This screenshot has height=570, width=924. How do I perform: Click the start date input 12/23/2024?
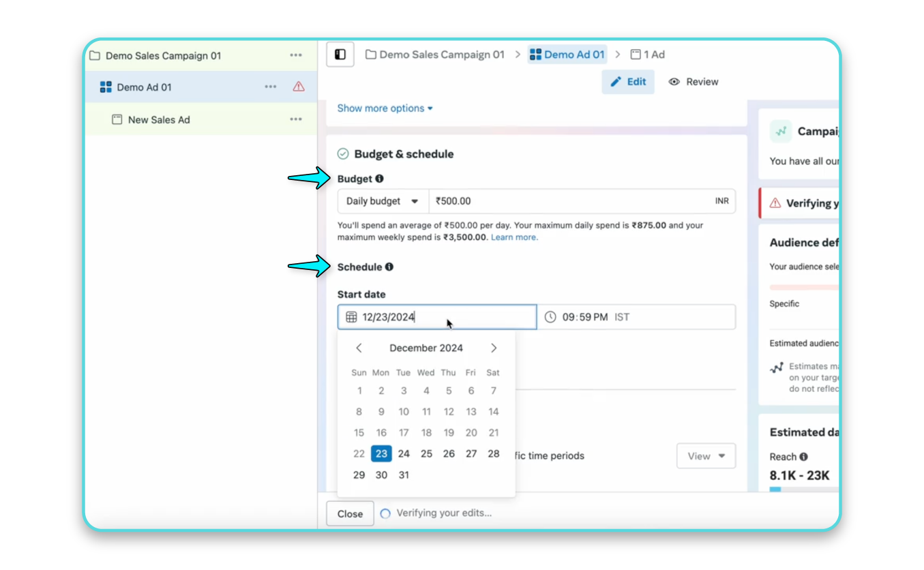pos(437,317)
